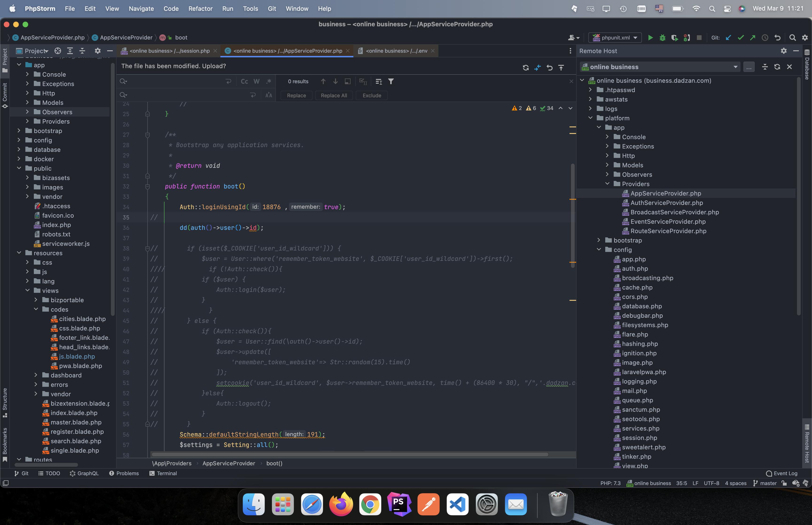
Task: Open the Remote Host panel settings gear
Action: pyautogui.click(x=784, y=51)
